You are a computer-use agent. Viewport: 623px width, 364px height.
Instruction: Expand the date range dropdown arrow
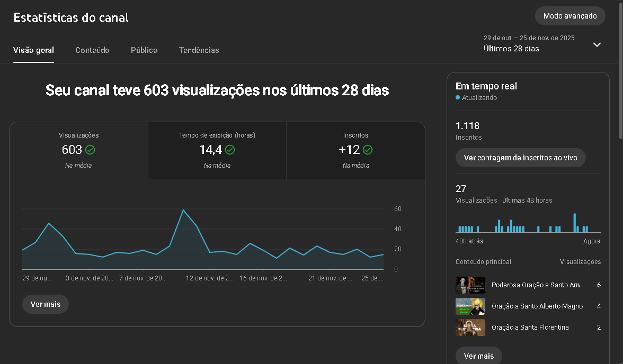pos(597,44)
